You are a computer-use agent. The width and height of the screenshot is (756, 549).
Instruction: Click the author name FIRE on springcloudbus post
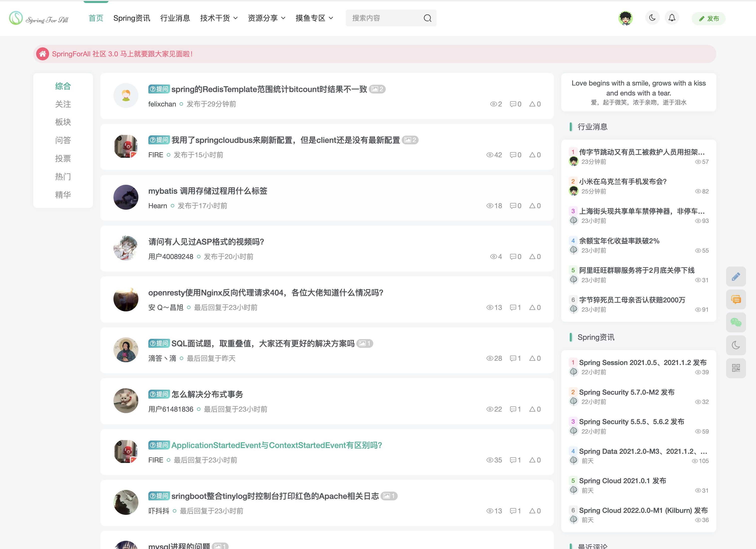point(156,155)
